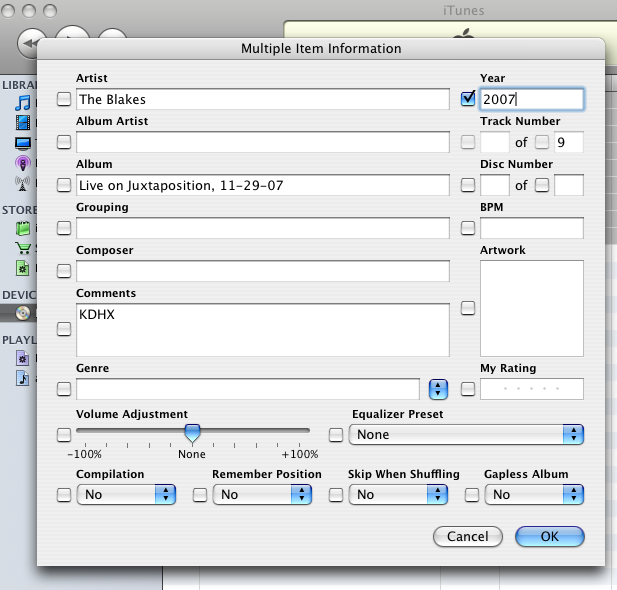Image resolution: width=617 pixels, height=590 pixels.
Task: Open the Music library in sidebar
Action: point(22,104)
